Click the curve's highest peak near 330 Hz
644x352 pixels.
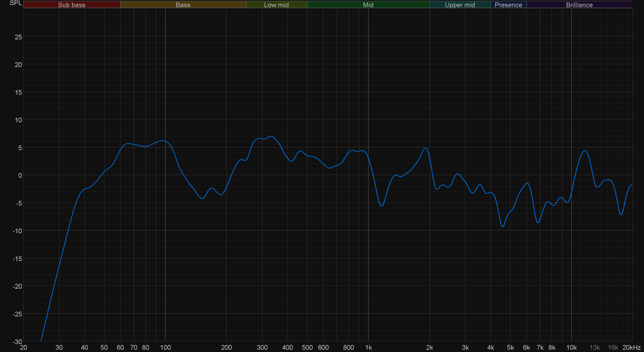[x=271, y=136]
